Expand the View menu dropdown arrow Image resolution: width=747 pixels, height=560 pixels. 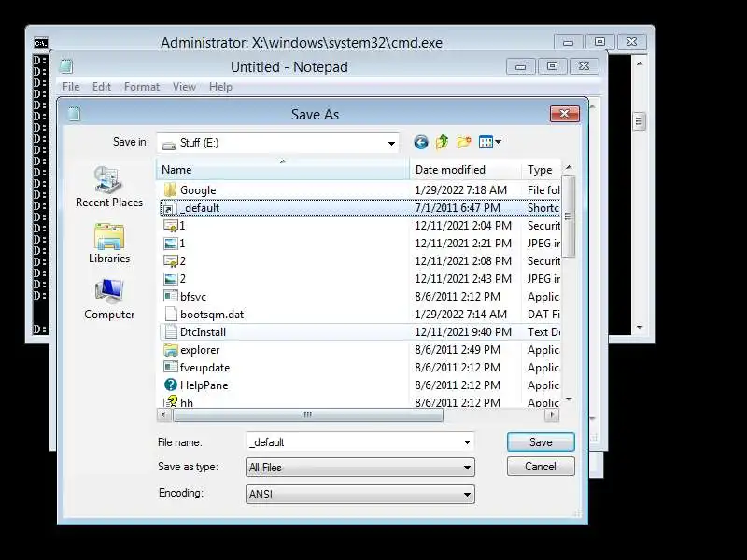click(x=498, y=142)
